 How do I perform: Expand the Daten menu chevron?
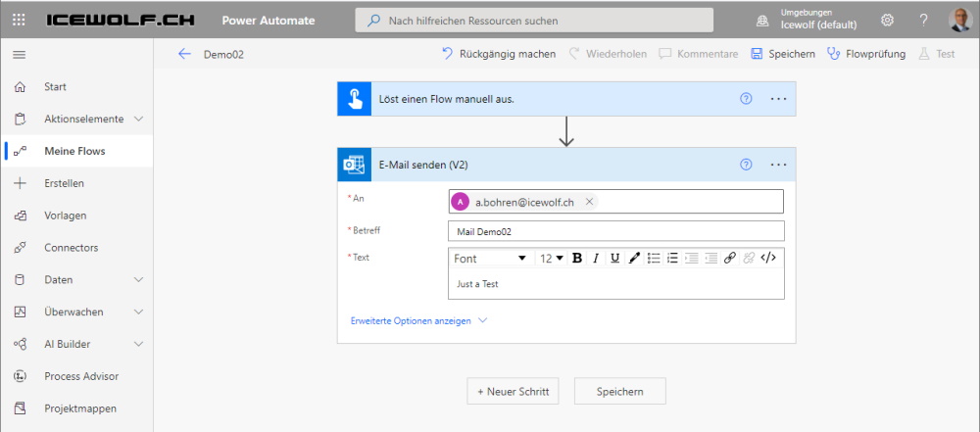coord(139,279)
